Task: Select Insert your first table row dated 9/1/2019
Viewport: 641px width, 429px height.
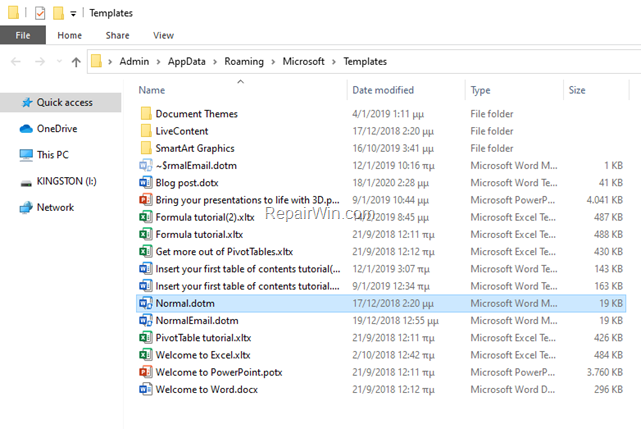Action: tap(381, 286)
